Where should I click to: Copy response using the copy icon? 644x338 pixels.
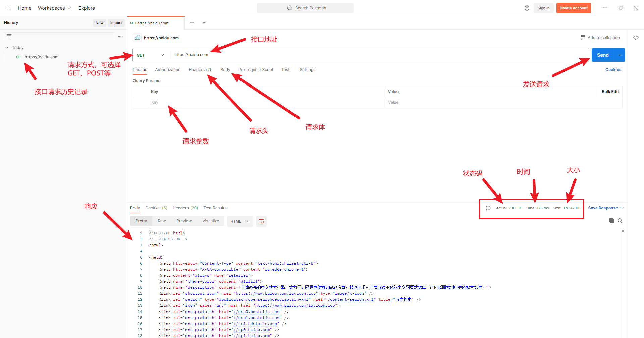click(x=612, y=221)
